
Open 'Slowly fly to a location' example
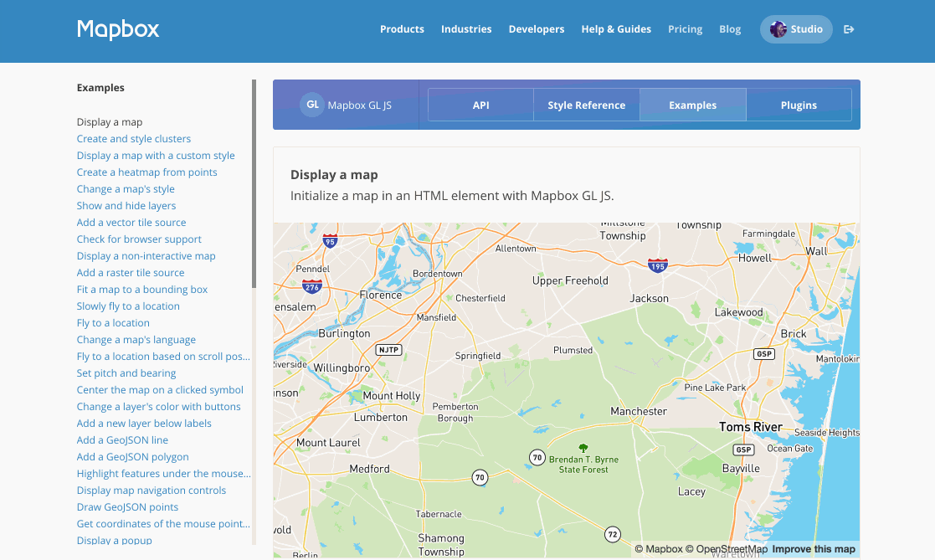(128, 306)
